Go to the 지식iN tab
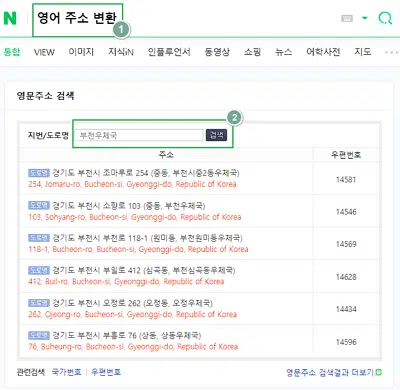The height and width of the screenshot is (390, 400). tap(121, 52)
